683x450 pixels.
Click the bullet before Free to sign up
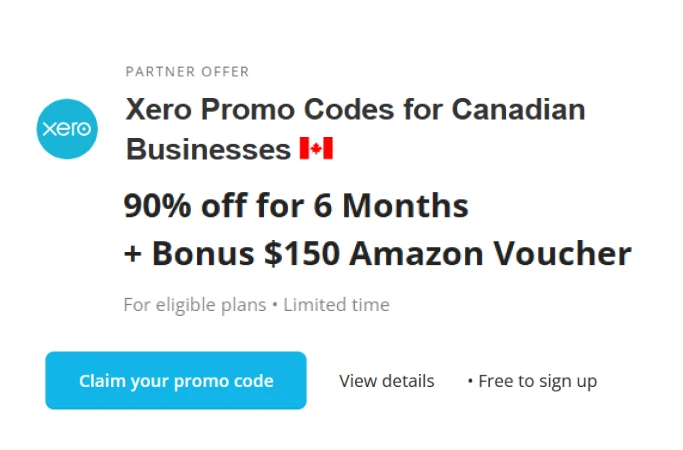(470, 382)
